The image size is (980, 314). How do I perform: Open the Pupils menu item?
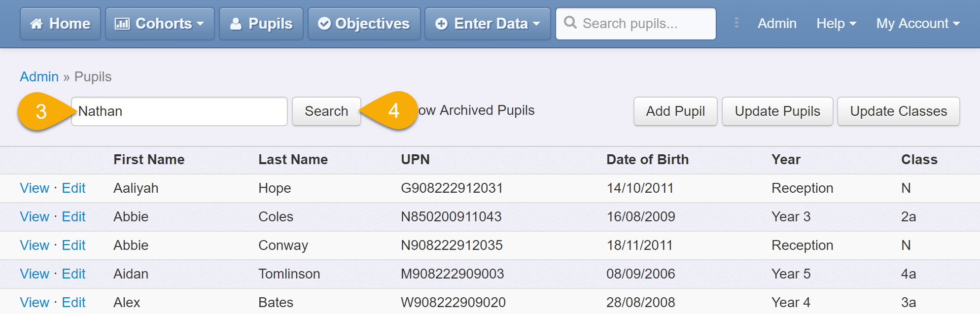tap(261, 24)
